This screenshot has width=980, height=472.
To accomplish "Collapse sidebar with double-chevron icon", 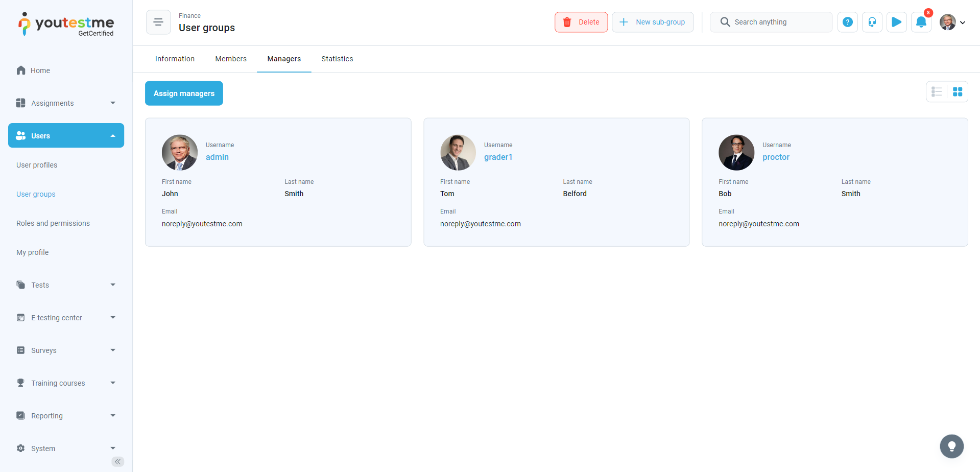I will click(x=117, y=462).
